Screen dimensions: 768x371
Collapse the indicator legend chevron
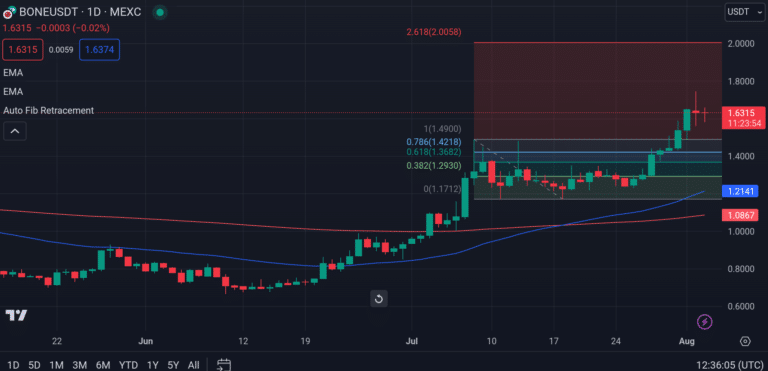pos(15,131)
